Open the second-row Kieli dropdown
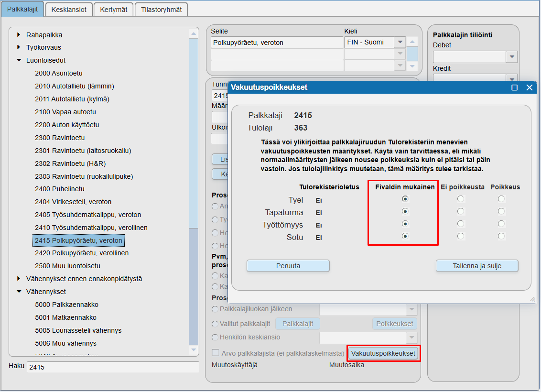The height and width of the screenshot is (392, 541). (400, 54)
